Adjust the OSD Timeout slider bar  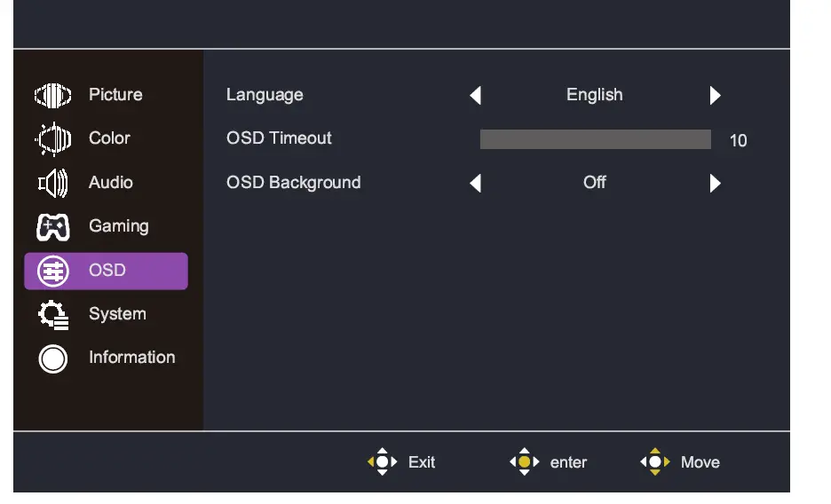coord(595,139)
